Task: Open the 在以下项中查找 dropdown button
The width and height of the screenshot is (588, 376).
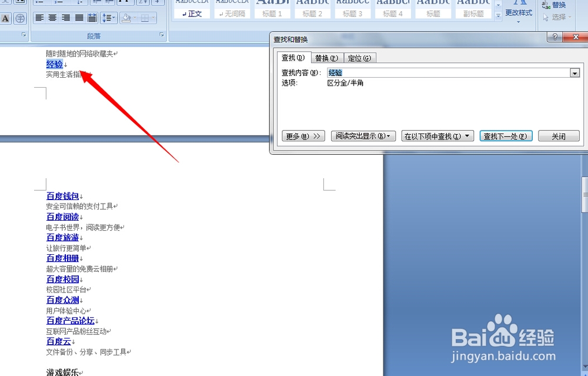Action: pos(437,136)
